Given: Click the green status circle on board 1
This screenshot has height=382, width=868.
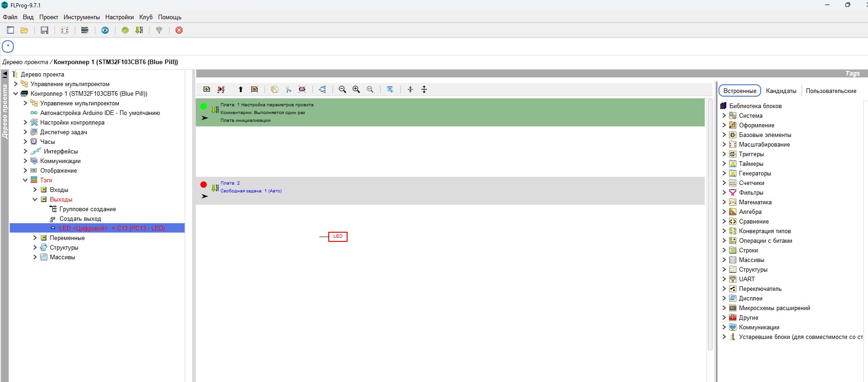Looking at the screenshot, I should (204, 106).
